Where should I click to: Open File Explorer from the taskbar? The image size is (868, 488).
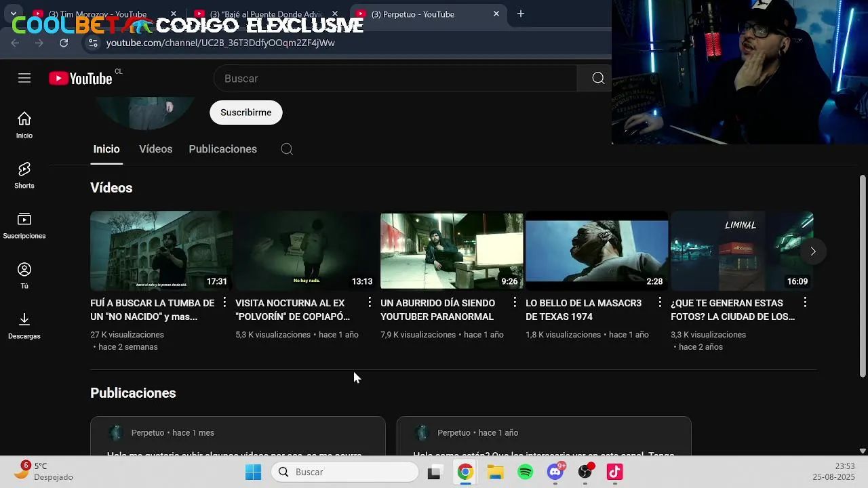pos(495,472)
